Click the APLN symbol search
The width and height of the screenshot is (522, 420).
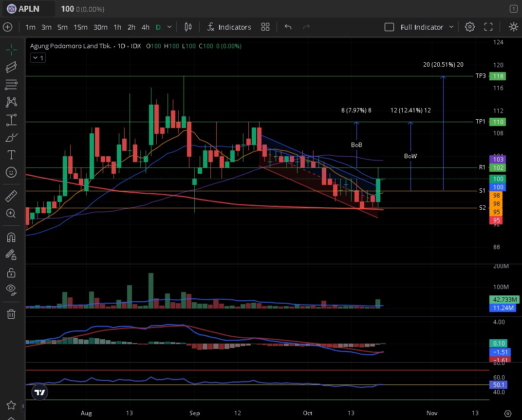point(30,9)
